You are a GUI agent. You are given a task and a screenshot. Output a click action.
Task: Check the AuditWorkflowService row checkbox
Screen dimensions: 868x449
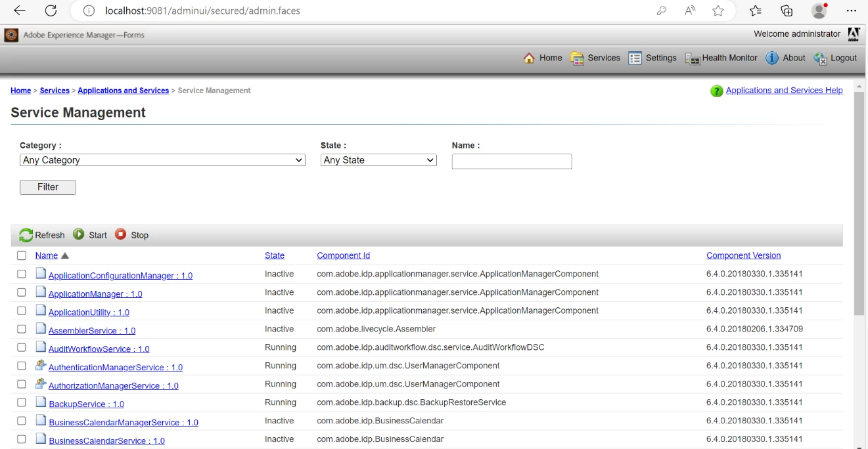[22, 347]
